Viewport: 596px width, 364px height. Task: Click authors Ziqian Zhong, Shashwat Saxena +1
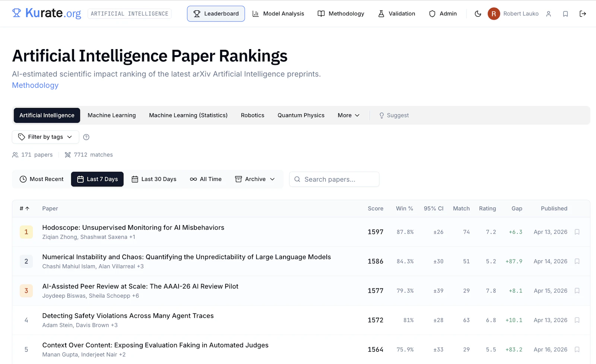(x=89, y=237)
